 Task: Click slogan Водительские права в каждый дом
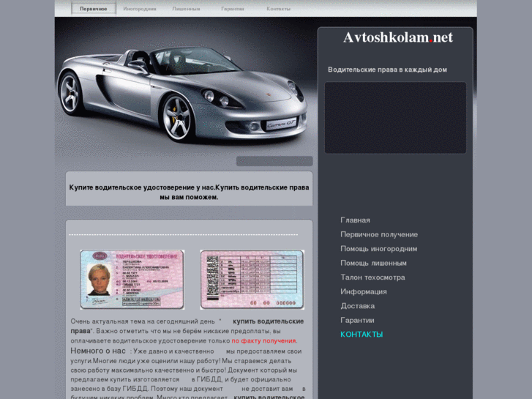[x=387, y=70]
